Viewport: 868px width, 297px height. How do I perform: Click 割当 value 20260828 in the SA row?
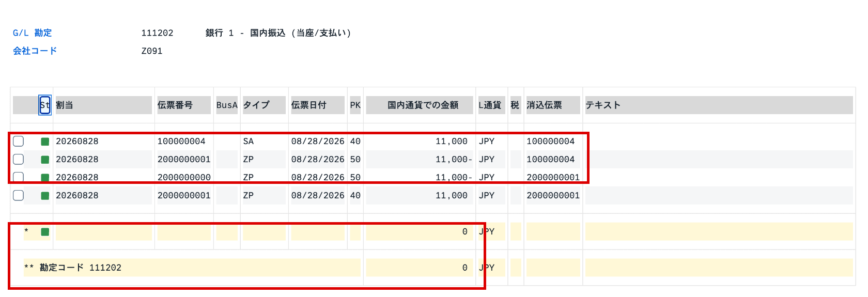pyautogui.click(x=77, y=141)
